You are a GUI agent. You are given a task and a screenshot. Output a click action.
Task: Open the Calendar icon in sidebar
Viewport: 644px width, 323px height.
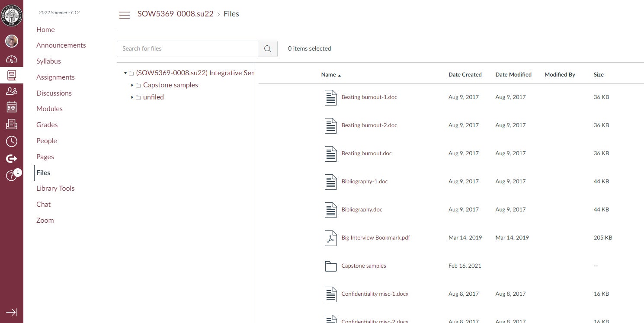click(x=12, y=107)
